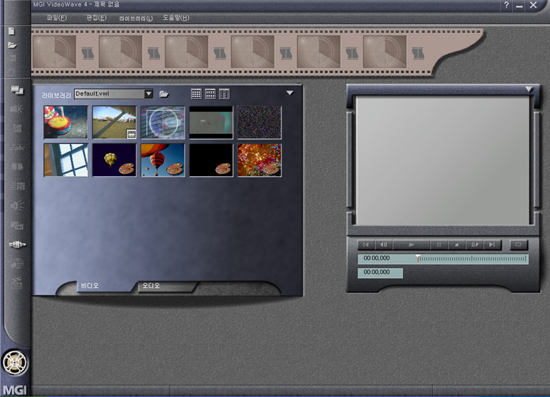The width and height of the screenshot is (550, 397).
Task: Switch library to first grid view icon
Action: [196, 94]
